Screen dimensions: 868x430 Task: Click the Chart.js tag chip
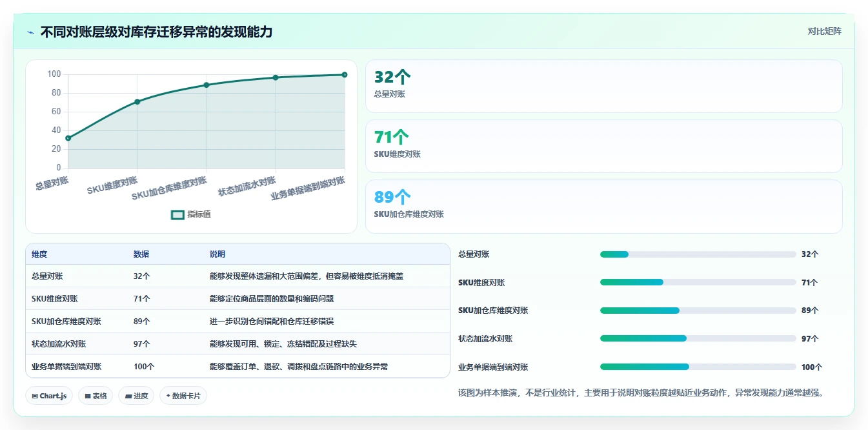click(x=49, y=396)
